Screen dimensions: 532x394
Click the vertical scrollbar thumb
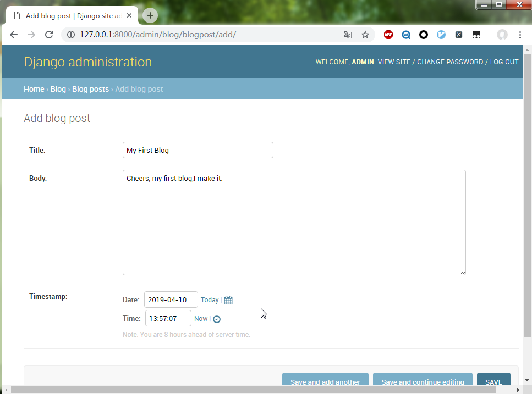[x=527, y=195]
